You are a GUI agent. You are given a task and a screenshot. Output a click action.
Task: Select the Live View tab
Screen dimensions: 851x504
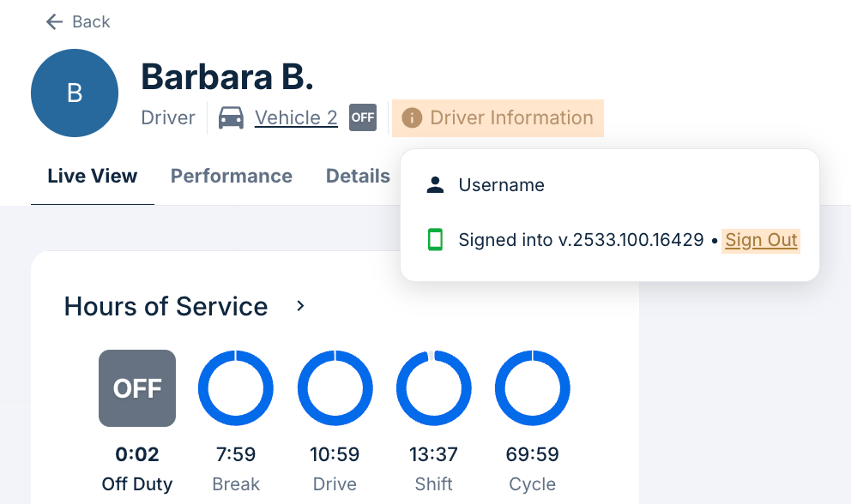pyautogui.click(x=92, y=176)
